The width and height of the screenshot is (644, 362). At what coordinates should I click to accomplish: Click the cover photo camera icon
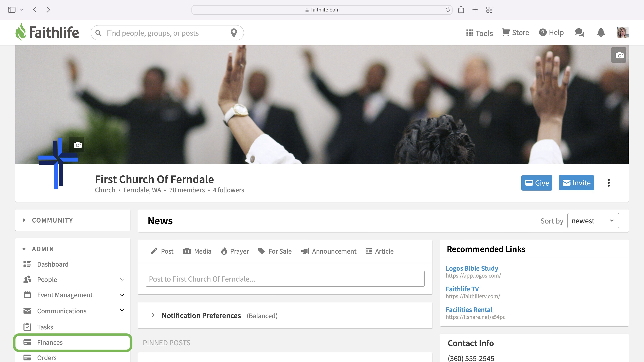tap(619, 55)
